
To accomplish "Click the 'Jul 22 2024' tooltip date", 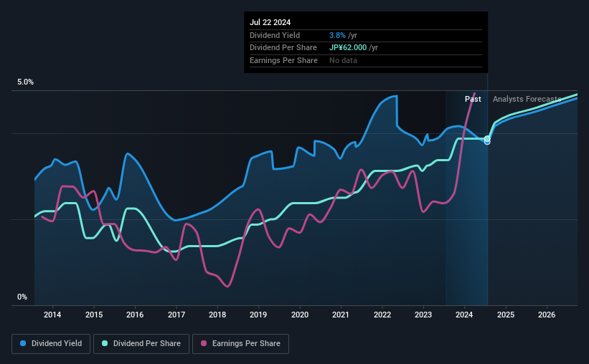I will click(x=270, y=22).
